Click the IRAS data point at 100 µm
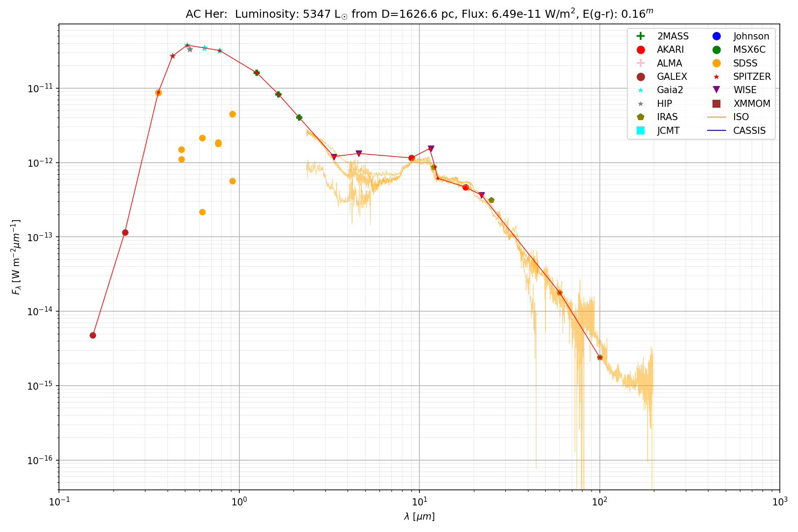Image resolution: width=798 pixels, height=532 pixels. pyautogui.click(x=600, y=357)
